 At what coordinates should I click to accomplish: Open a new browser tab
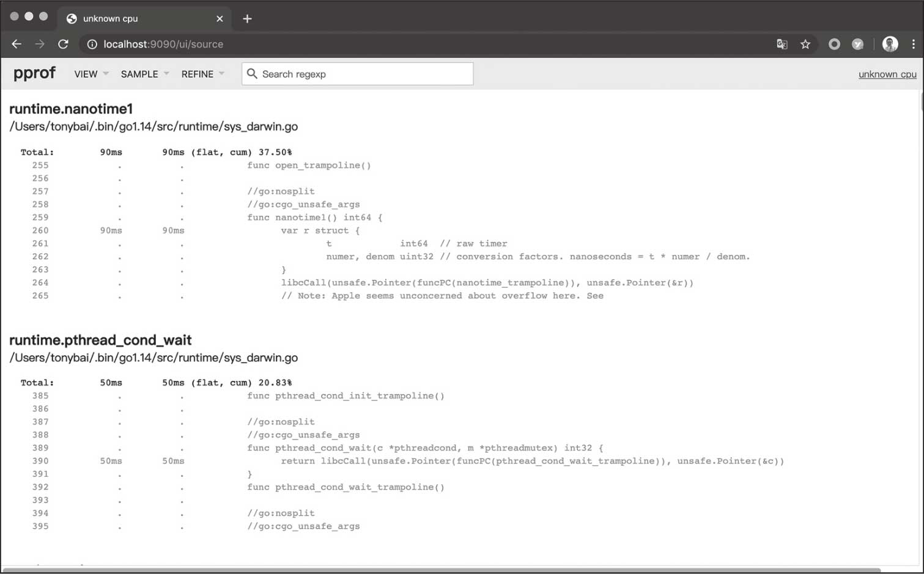click(x=247, y=18)
